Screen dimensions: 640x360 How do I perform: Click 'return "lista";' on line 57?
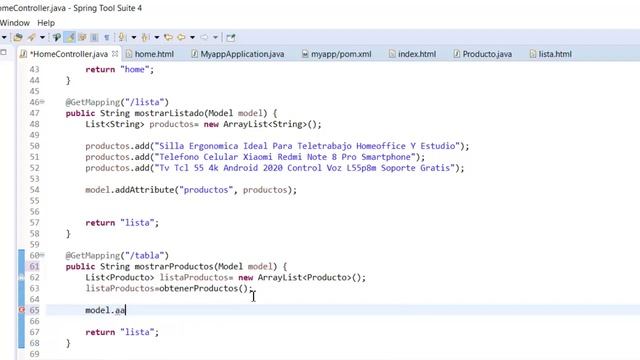point(122,223)
